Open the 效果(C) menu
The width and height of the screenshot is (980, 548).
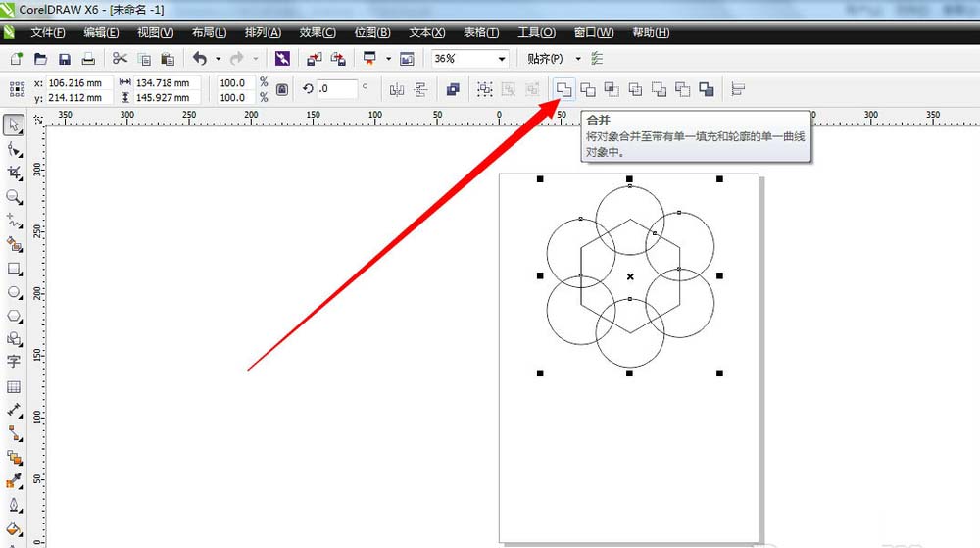point(318,32)
